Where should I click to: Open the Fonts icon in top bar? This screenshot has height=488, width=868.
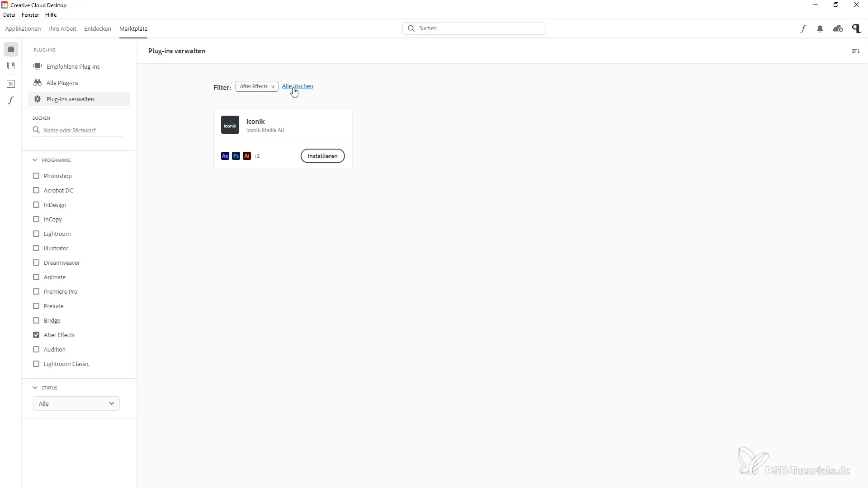click(x=803, y=28)
